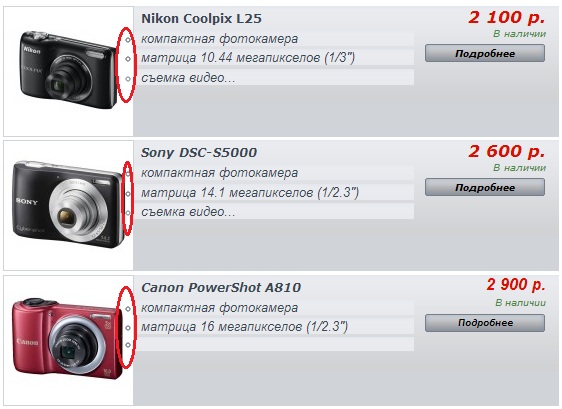Click the black Nikon camera thumbnail
Viewport: 562px width, 409px height.
[x=67, y=70]
